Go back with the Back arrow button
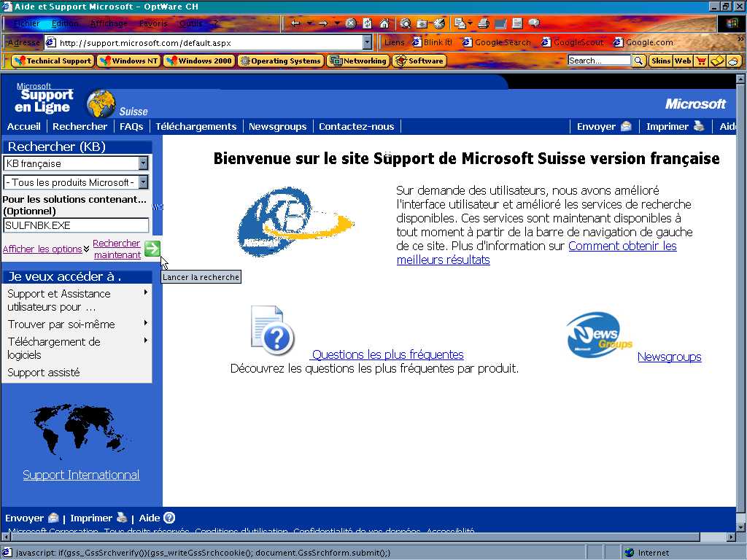Screen dimensions: 747x560 pyautogui.click(x=295, y=23)
